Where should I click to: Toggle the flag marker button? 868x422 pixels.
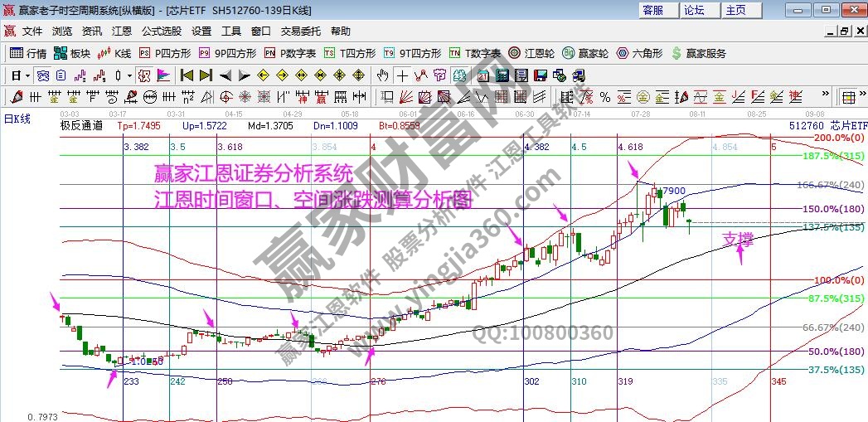tap(163, 75)
